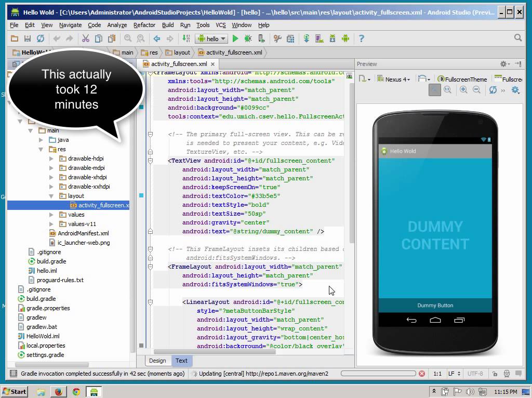This screenshot has width=532, height=398.
Task: Click Sync Project with Gradle icon
Action: pos(307,38)
